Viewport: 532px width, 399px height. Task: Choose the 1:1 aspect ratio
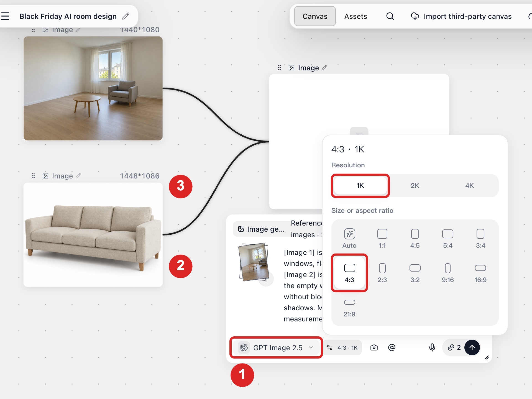click(382, 239)
